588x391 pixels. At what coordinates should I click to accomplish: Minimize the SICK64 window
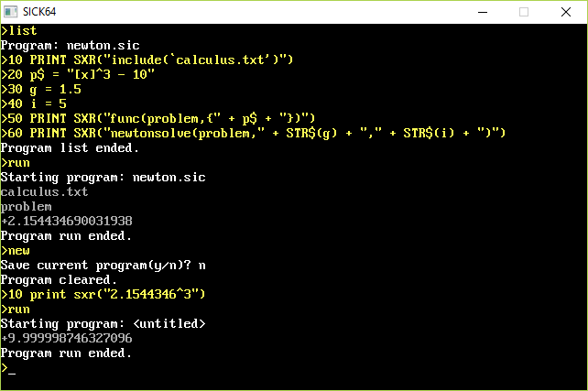point(483,12)
